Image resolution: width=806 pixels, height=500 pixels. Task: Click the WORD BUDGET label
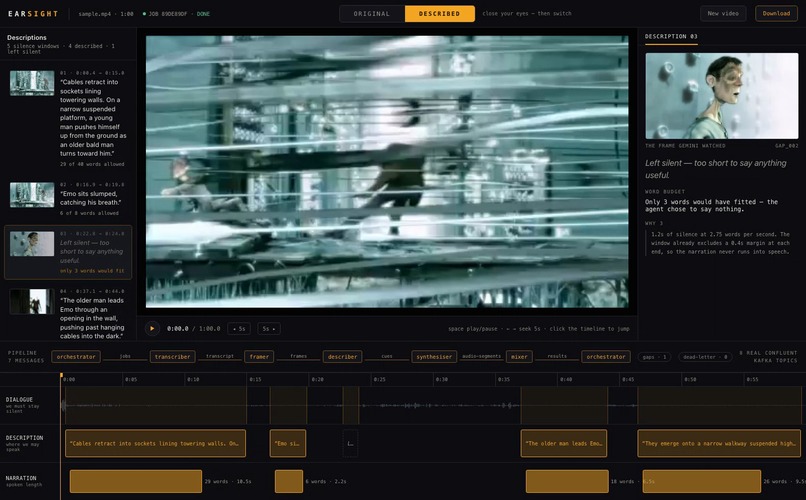pos(665,192)
